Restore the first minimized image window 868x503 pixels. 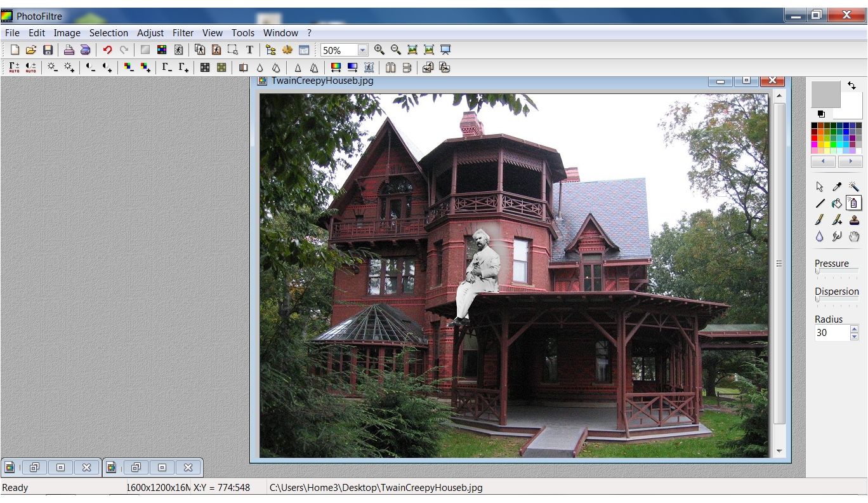pos(35,467)
